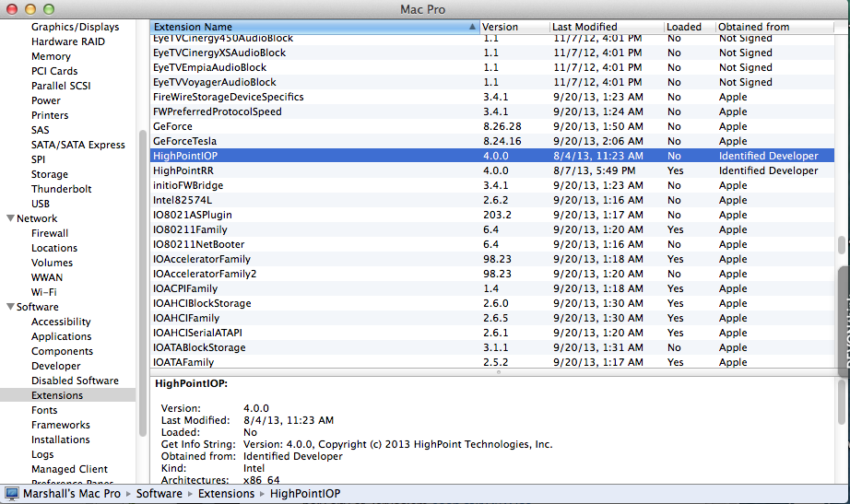Select the IOACPIFamily extension row
850x504 pixels.
pyautogui.click(x=492, y=288)
